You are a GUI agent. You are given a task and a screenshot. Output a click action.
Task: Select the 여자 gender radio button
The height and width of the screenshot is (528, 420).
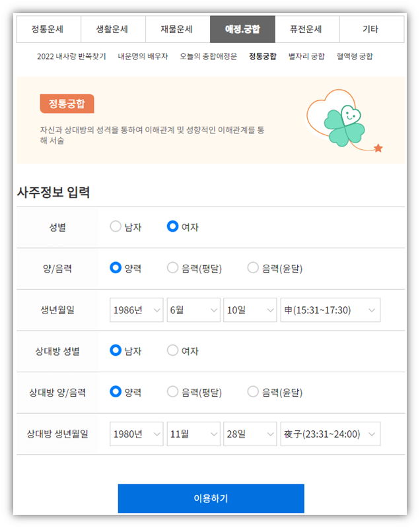pyautogui.click(x=170, y=226)
